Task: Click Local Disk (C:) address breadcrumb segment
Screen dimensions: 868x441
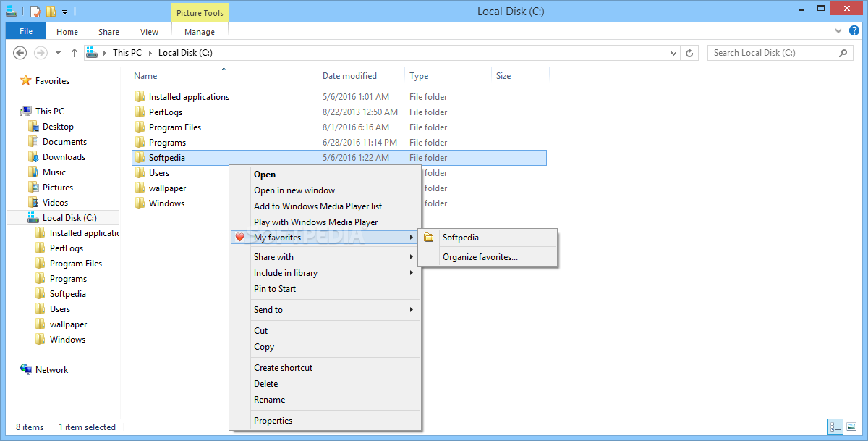Action: tap(185, 53)
